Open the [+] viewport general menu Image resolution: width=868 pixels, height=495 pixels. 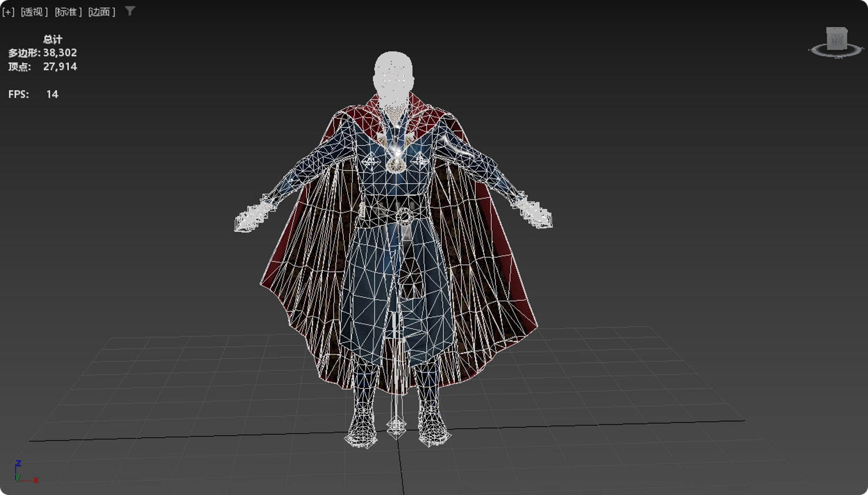point(8,12)
